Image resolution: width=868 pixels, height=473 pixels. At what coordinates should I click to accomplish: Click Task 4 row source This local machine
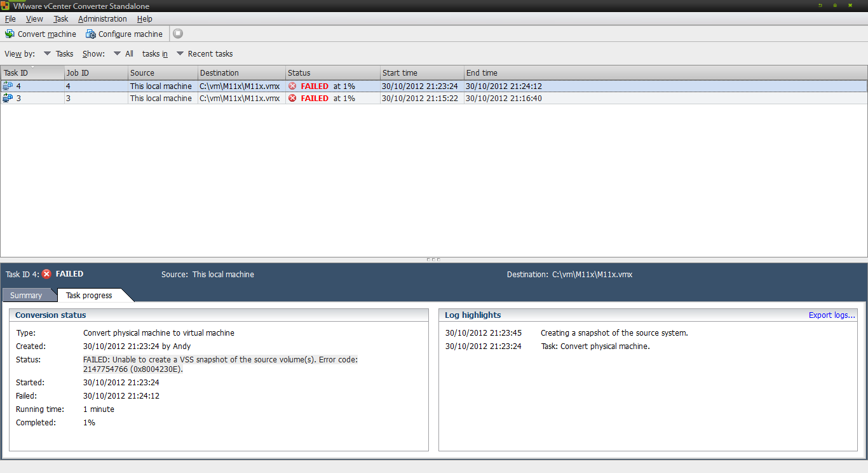pyautogui.click(x=161, y=86)
